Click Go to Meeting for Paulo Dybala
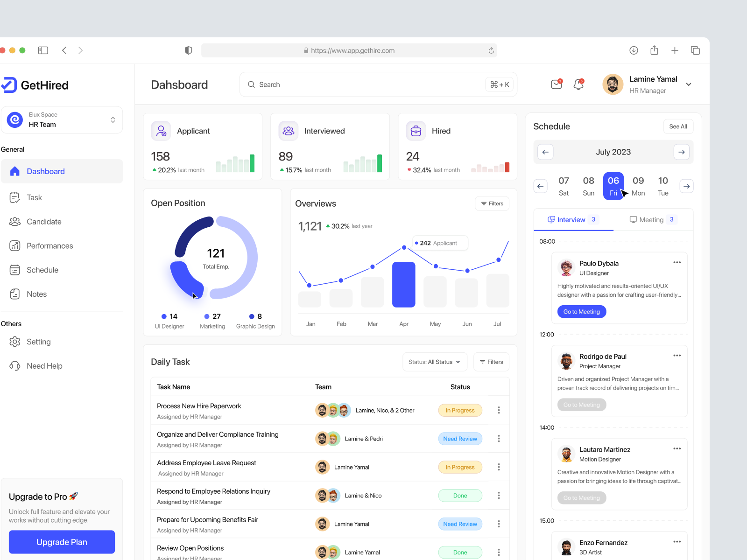The height and width of the screenshot is (560, 747). 581,311
